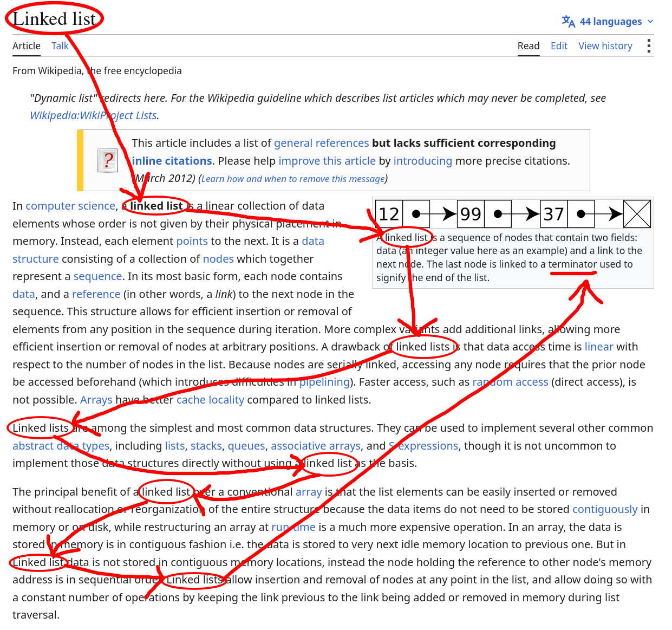Open the data link before 'and a reference'
672x630 pixels.
(24, 294)
